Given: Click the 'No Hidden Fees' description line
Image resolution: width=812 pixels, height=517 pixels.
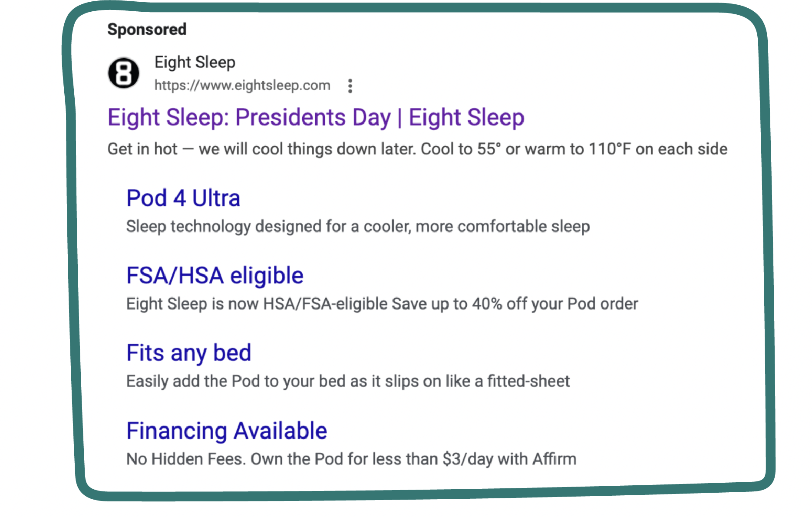Looking at the screenshot, I should 351,459.
